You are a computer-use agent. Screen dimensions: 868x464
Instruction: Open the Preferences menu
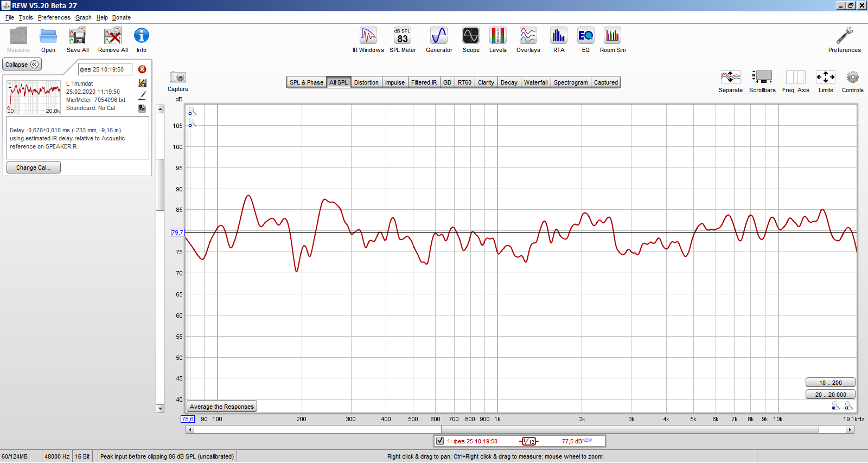[x=54, y=17]
